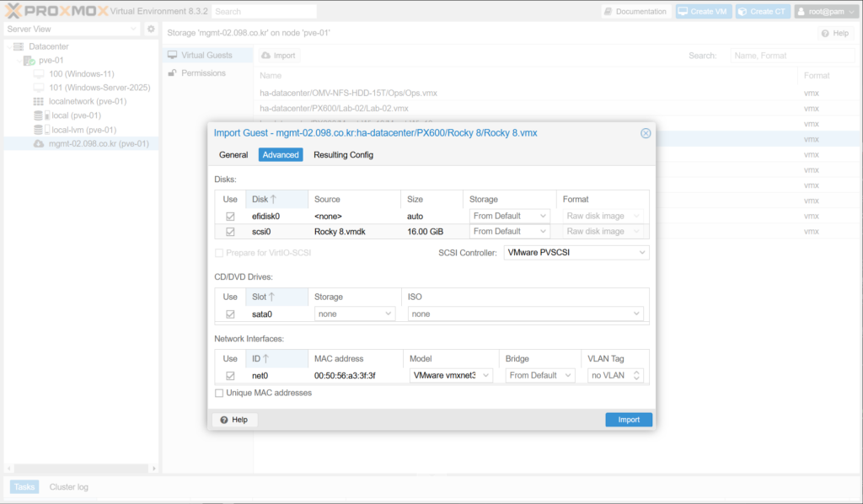Select the local-lvm (pve-01) storage icon
The height and width of the screenshot is (504, 863).
(x=39, y=130)
